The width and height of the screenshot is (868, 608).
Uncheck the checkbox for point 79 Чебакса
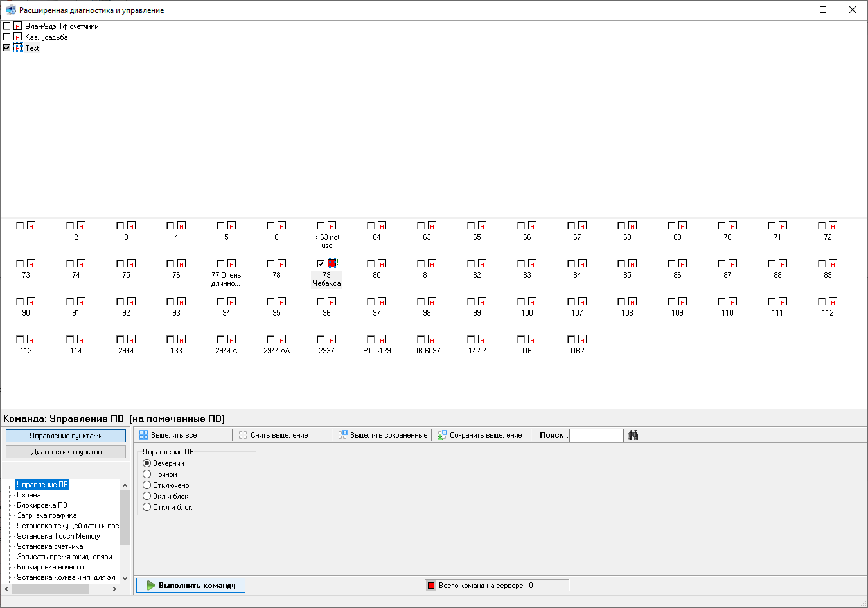pos(321,264)
